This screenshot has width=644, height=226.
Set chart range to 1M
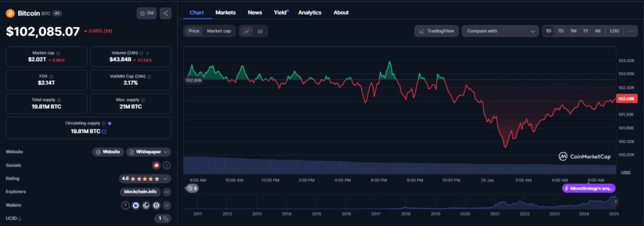tap(574, 31)
